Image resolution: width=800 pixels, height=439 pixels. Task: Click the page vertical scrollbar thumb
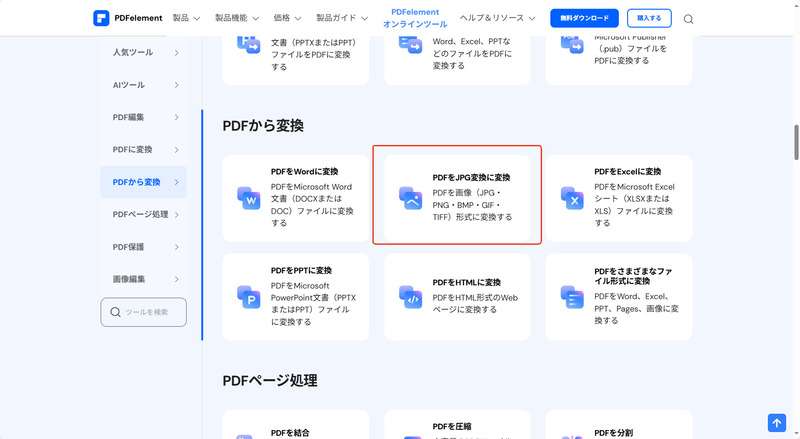click(x=796, y=142)
